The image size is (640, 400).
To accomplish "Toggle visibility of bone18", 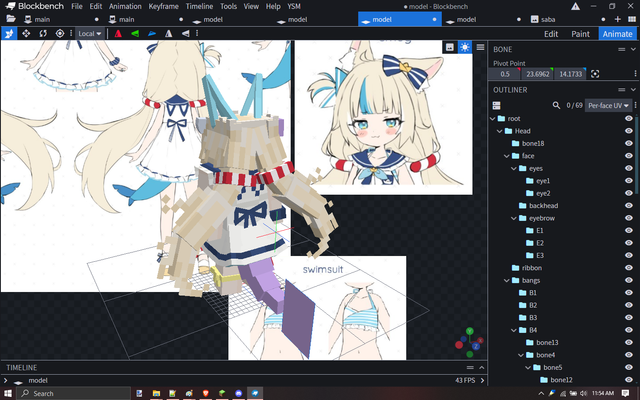I will pos(629,143).
